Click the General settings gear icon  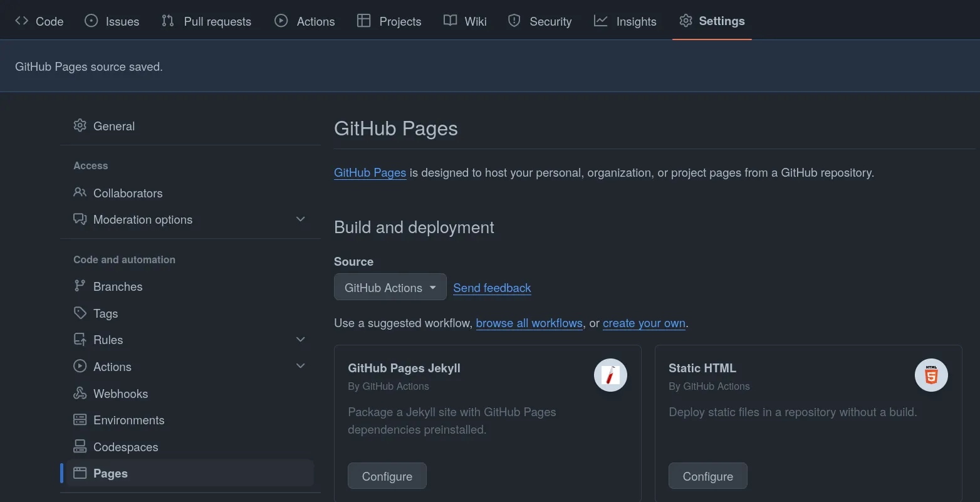(80, 126)
